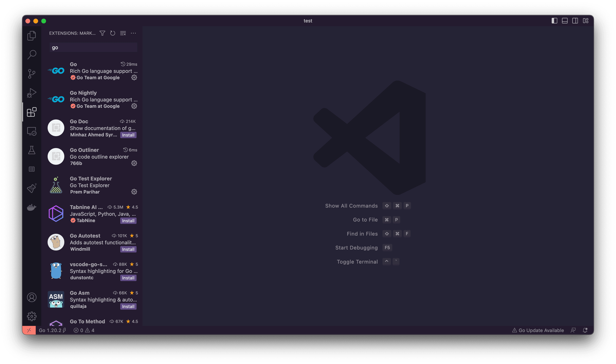Image resolution: width=616 pixels, height=364 pixels.
Task: Select the Go Autotest extension entry
Action: click(92, 242)
